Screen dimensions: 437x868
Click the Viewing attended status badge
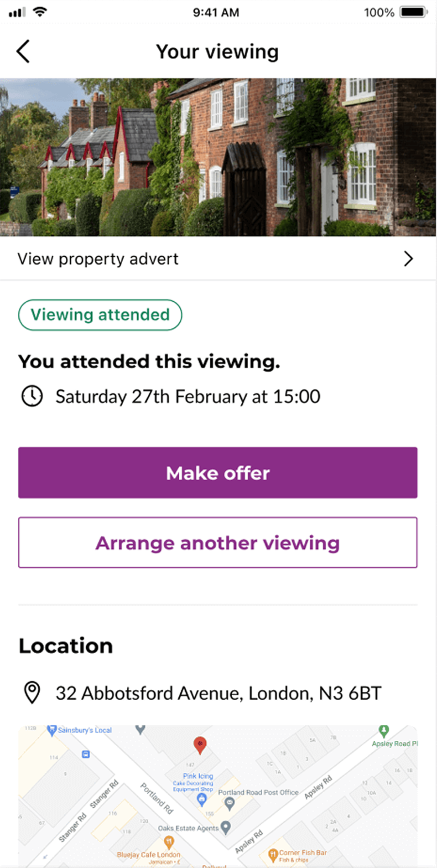[x=100, y=315]
